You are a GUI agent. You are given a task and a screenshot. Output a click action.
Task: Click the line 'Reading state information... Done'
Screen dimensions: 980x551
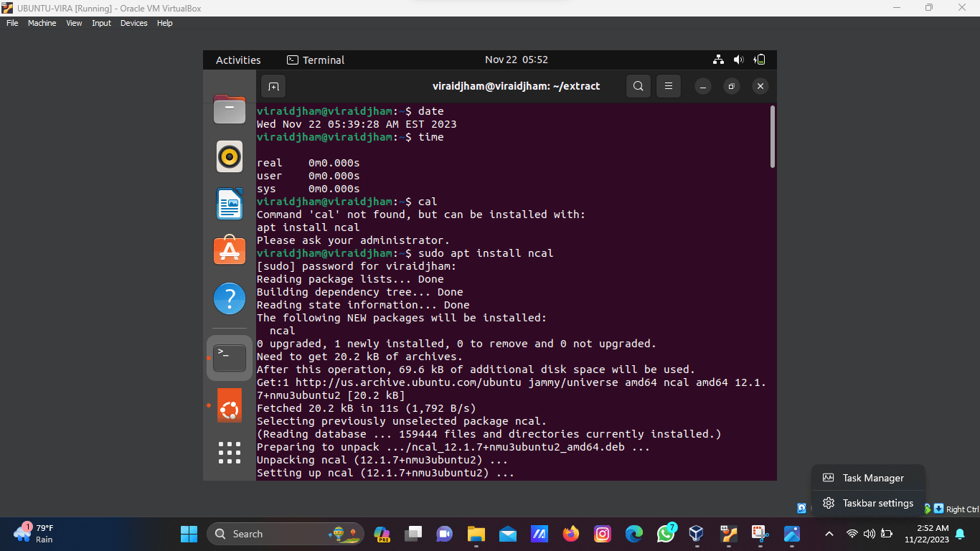click(x=363, y=305)
